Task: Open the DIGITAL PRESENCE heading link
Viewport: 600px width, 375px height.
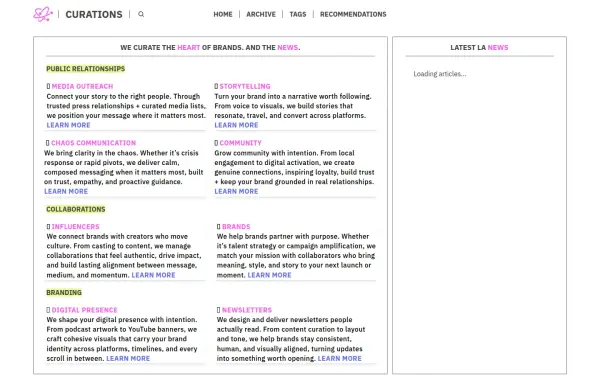Action: 85,310
